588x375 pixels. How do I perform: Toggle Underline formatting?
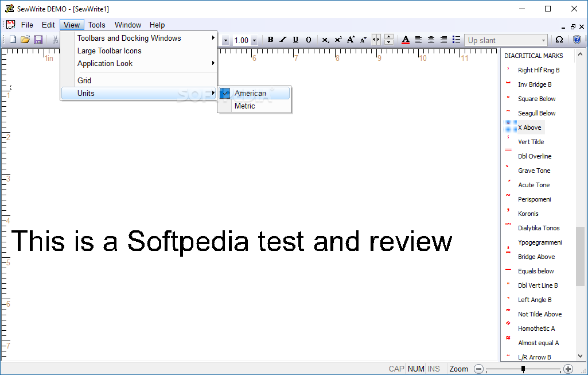(x=295, y=40)
